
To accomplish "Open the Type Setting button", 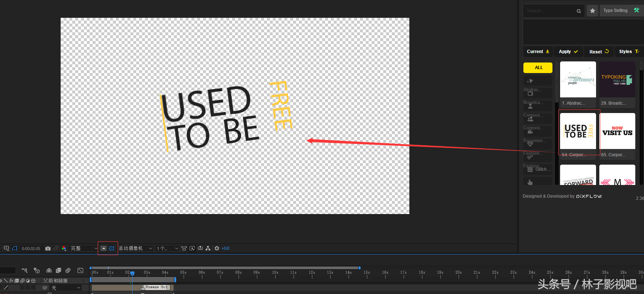I will pos(621,11).
